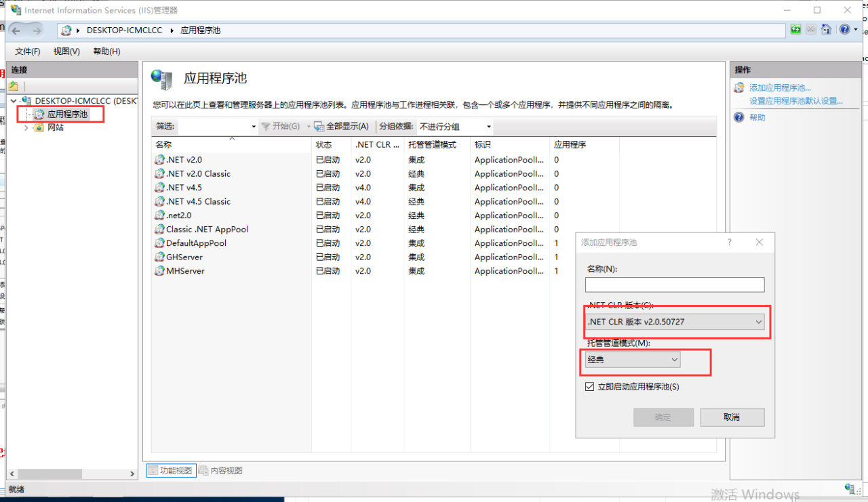Image resolution: width=868 pixels, height=502 pixels.
Task: Click the 确定 button in dialog
Action: coord(663,417)
